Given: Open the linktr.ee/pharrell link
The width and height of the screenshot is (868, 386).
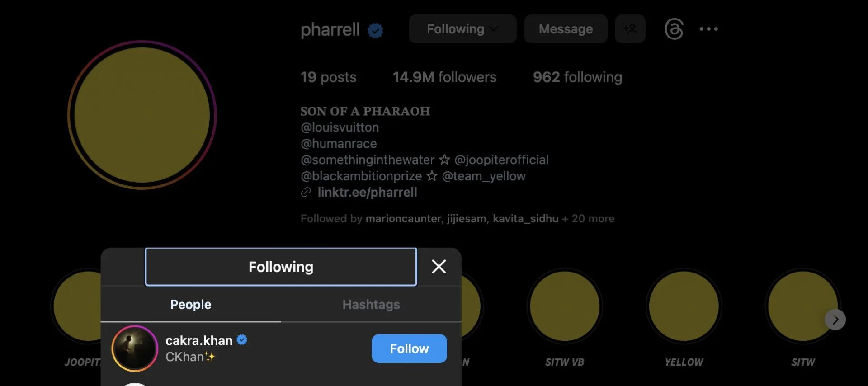Looking at the screenshot, I should click(x=367, y=193).
